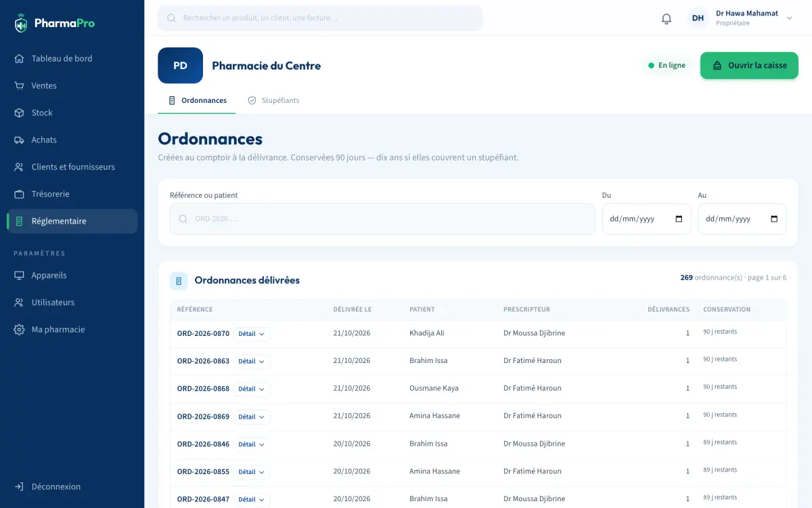Click the Prescripteur column header
The height and width of the screenshot is (508, 812).
[526, 310]
